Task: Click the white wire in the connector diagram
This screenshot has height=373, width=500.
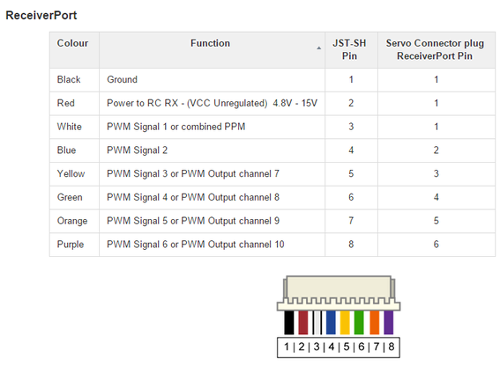Action: coord(317,322)
